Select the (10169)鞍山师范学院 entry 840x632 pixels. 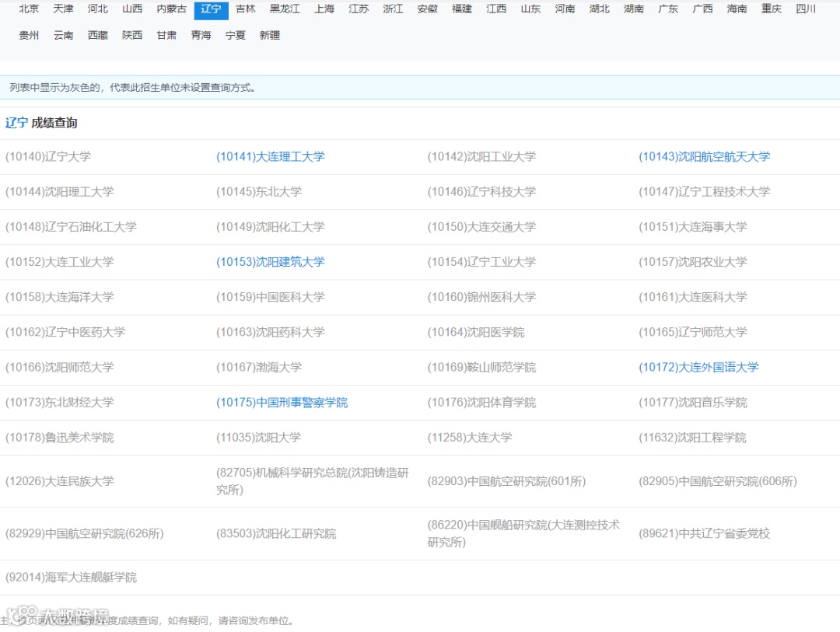481,368
